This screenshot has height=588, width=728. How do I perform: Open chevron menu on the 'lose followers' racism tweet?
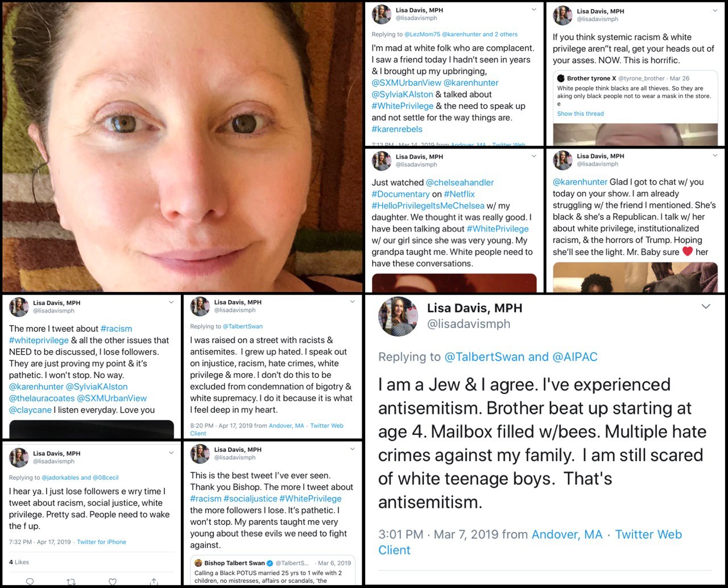pos(171,302)
